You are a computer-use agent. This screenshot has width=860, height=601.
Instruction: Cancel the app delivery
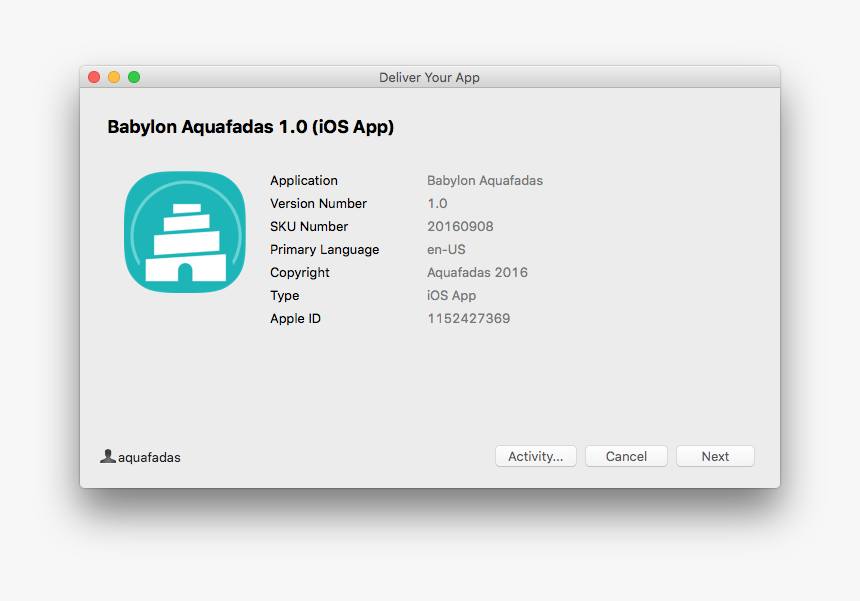626,456
